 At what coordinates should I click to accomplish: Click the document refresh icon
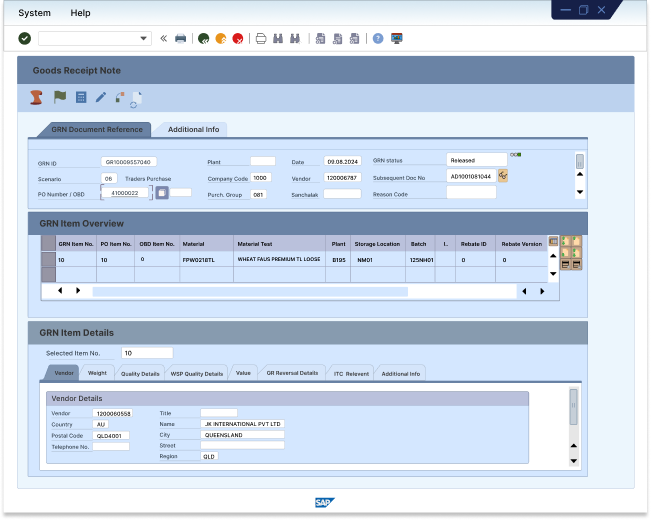[136, 100]
